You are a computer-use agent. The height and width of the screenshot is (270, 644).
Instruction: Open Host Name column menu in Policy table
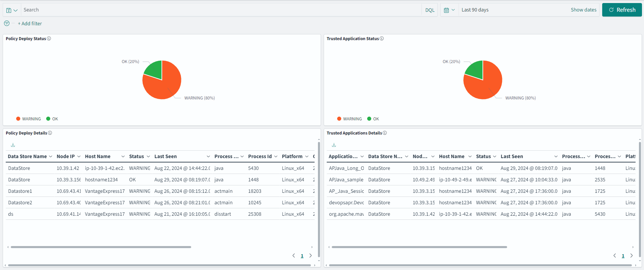point(123,156)
